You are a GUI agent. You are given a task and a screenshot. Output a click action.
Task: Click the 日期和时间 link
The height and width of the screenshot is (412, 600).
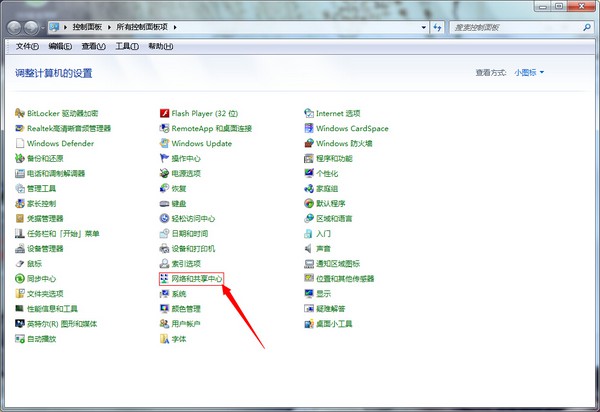point(189,233)
